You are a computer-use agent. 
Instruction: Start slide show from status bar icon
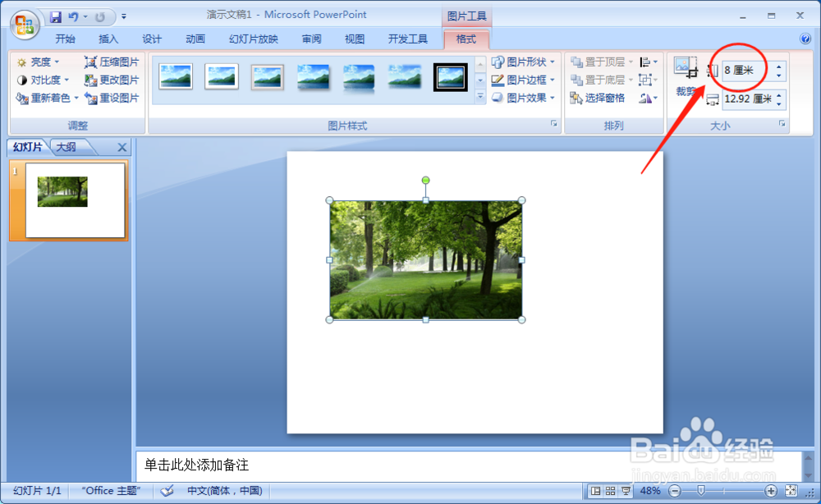[x=626, y=491]
